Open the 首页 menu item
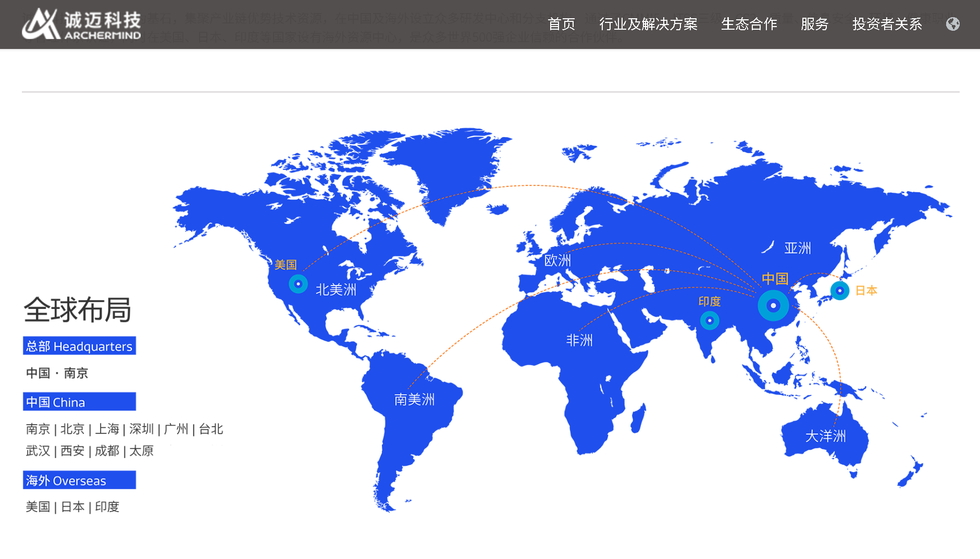The height and width of the screenshot is (559, 980). pyautogui.click(x=561, y=24)
